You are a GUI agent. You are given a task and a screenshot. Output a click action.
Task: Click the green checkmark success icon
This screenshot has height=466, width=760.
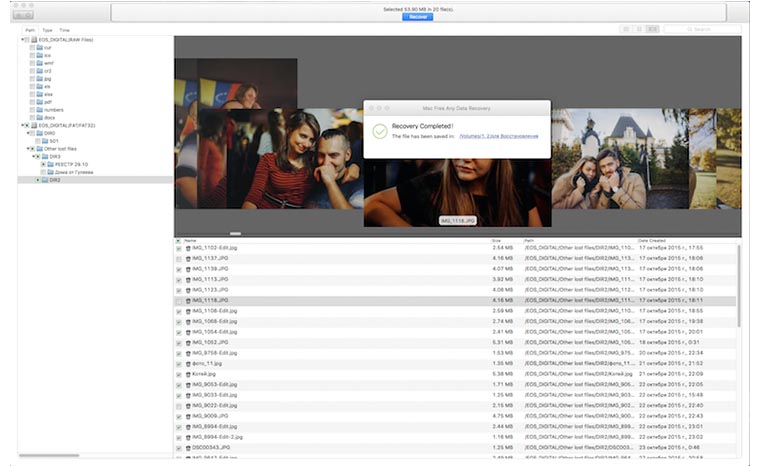point(379,131)
